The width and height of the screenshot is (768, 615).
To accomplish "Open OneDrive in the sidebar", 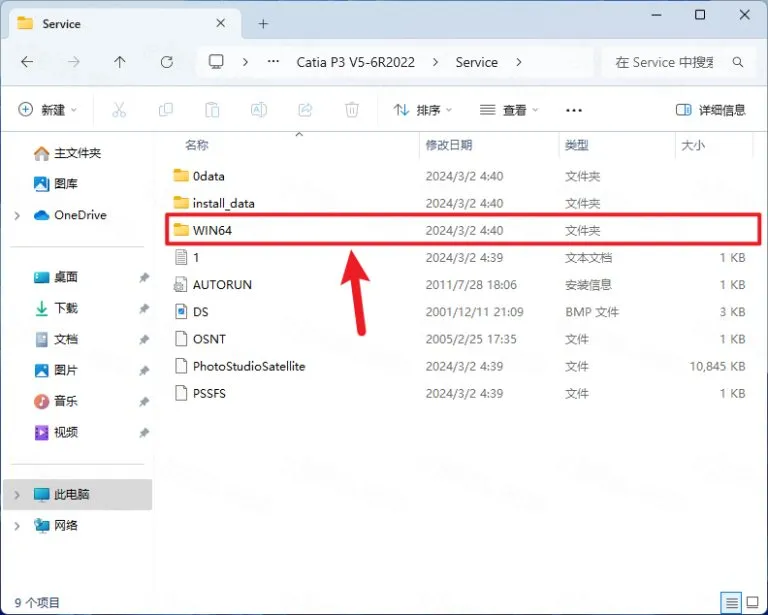I will pos(70,215).
